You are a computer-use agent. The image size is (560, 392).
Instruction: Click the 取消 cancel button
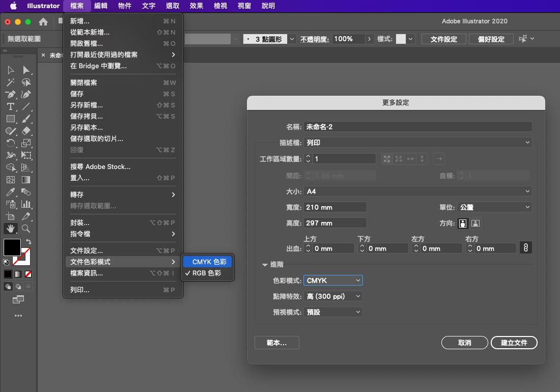coord(464,343)
